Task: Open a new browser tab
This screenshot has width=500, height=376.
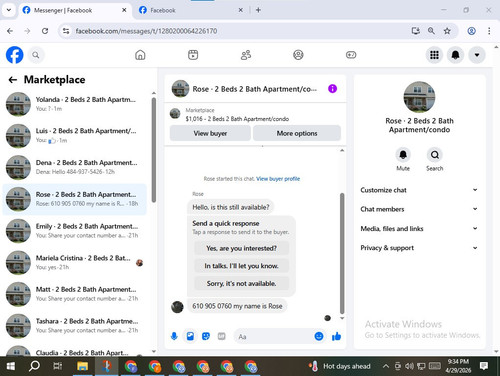Action: pyautogui.click(x=258, y=10)
